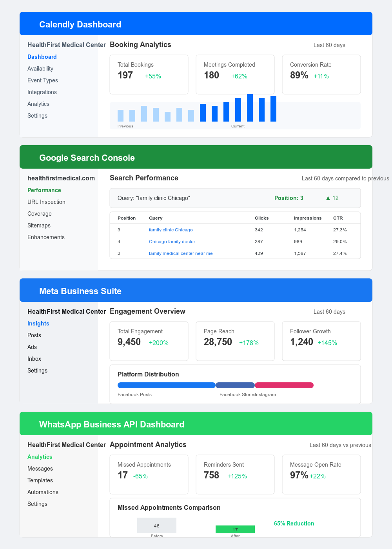Click the green up-arrow position change indicator
This screenshot has height=549, width=392.
[332, 198]
